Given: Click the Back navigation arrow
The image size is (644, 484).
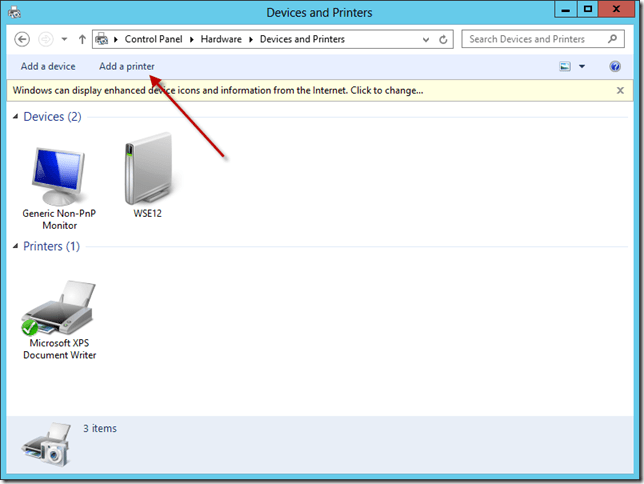Looking at the screenshot, I should (23, 39).
